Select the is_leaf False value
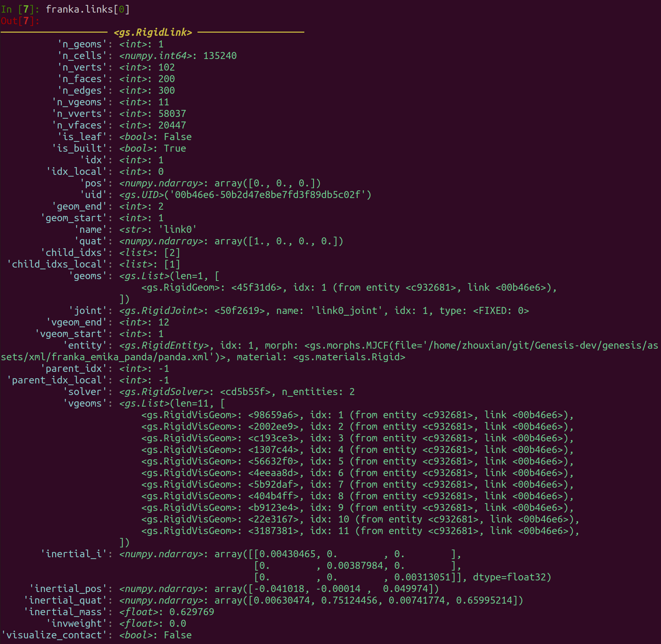This screenshot has width=661, height=644. point(178,137)
